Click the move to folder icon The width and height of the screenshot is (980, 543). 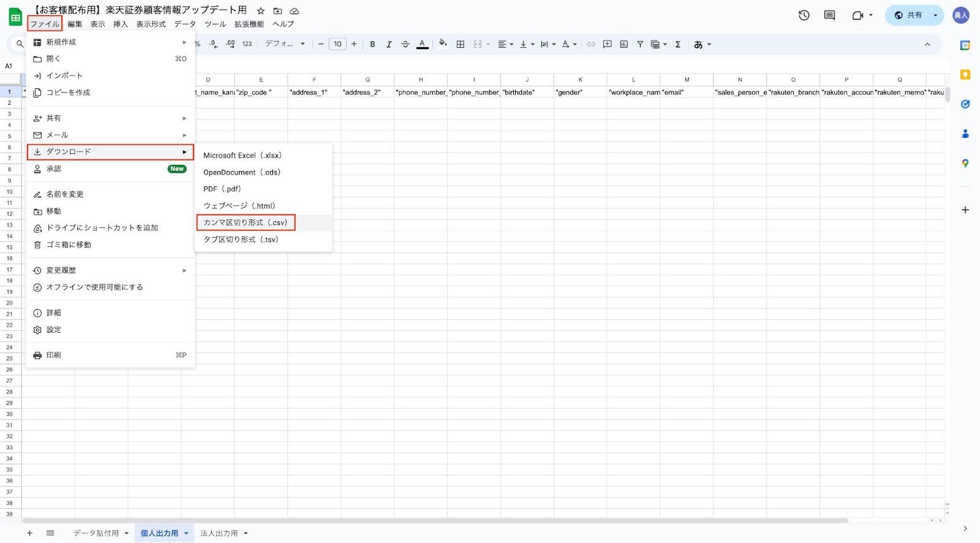(x=277, y=11)
